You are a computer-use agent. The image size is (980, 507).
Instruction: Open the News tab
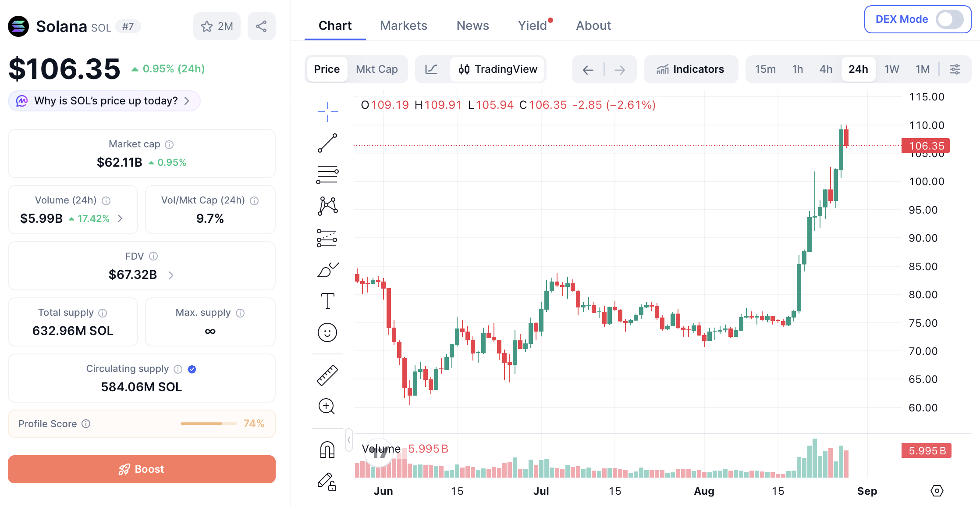pyautogui.click(x=472, y=25)
